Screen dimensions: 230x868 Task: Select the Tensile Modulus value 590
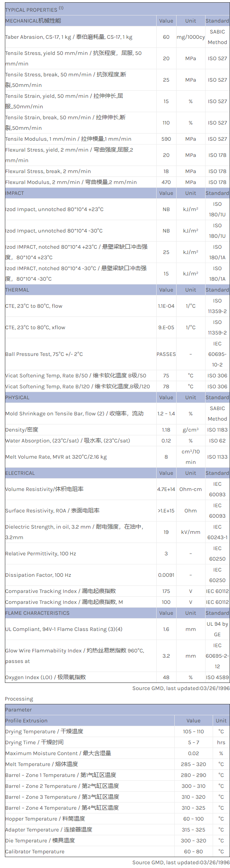point(166,139)
